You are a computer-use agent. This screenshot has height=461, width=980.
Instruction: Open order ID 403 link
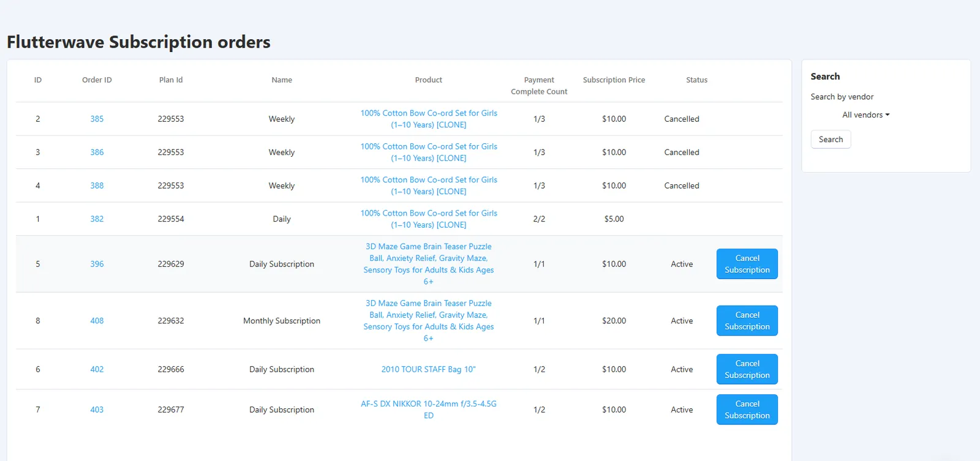click(97, 410)
